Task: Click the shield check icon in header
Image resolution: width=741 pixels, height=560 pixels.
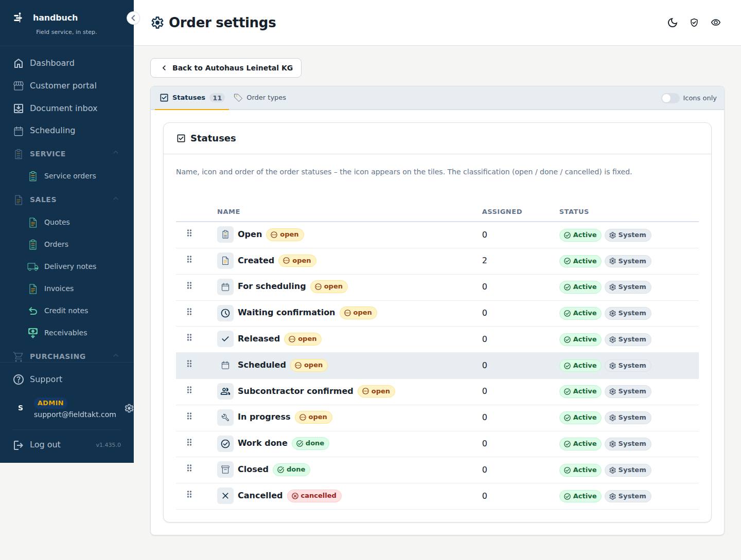Action: (x=694, y=23)
